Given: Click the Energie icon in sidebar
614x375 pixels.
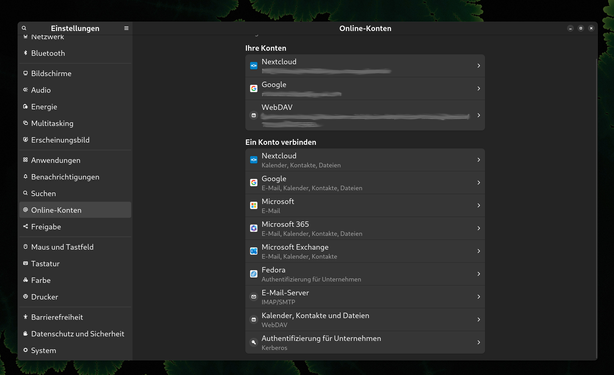Looking at the screenshot, I should 25,106.
